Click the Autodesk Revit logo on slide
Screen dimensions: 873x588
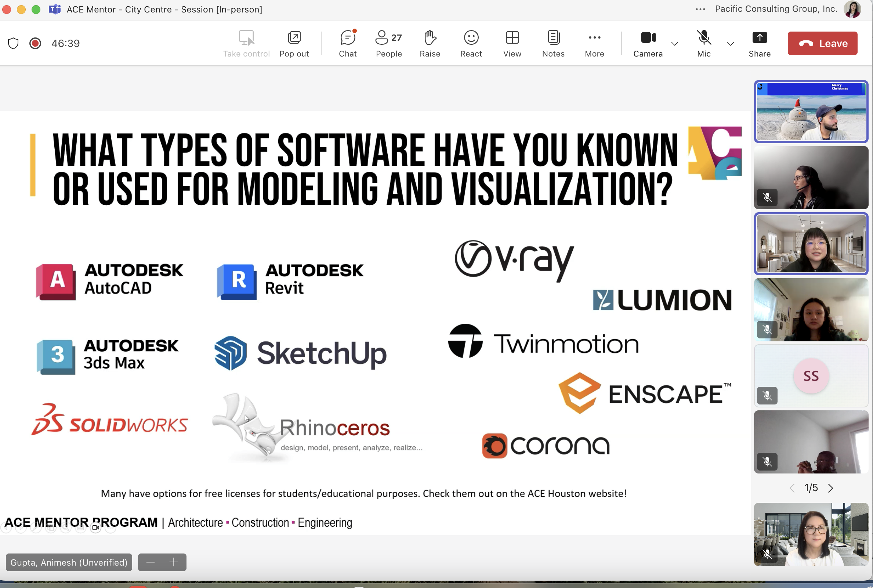tap(290, 281)
